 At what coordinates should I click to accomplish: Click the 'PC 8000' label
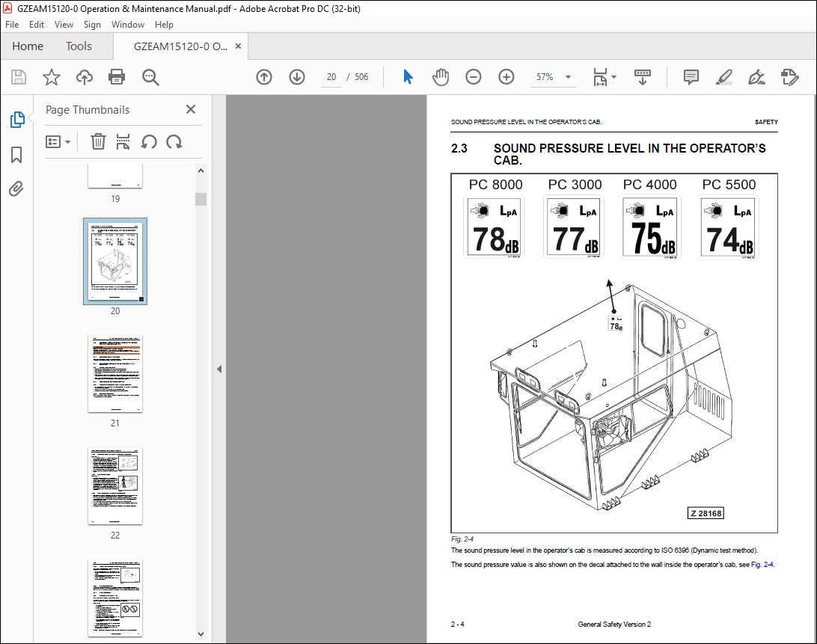pos(495,185)
